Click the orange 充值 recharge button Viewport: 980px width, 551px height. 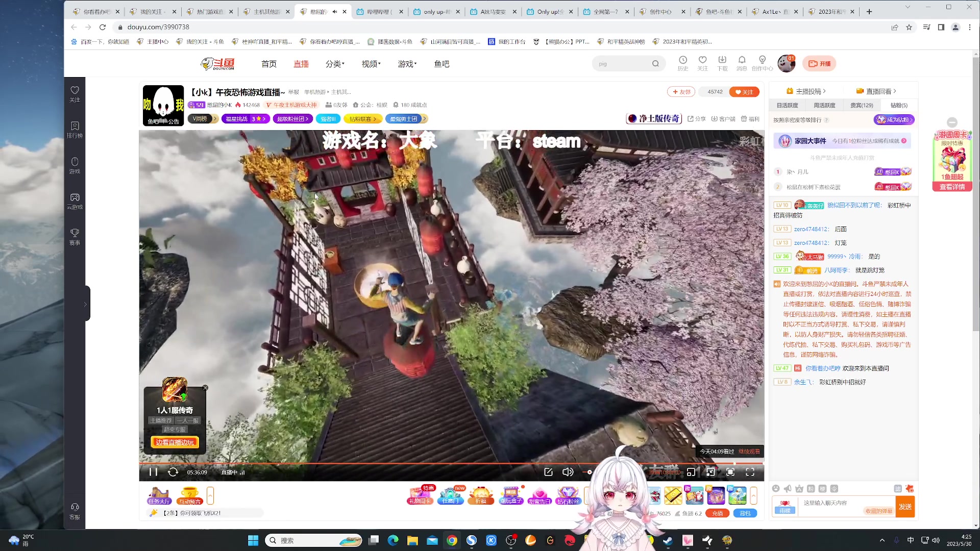(x=717, y=513)
